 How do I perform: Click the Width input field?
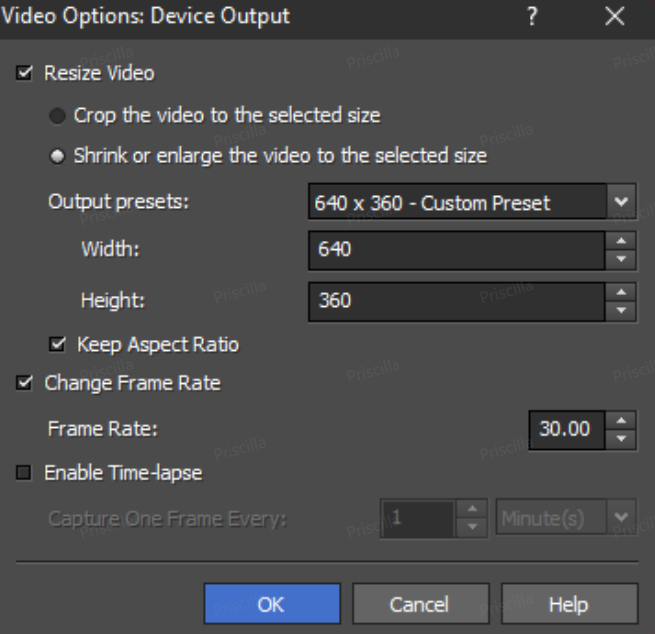tap(456, 249)
